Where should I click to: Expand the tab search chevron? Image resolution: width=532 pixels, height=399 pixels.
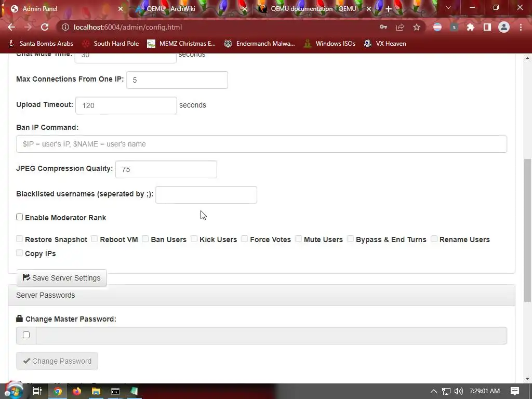coord(448,7)
